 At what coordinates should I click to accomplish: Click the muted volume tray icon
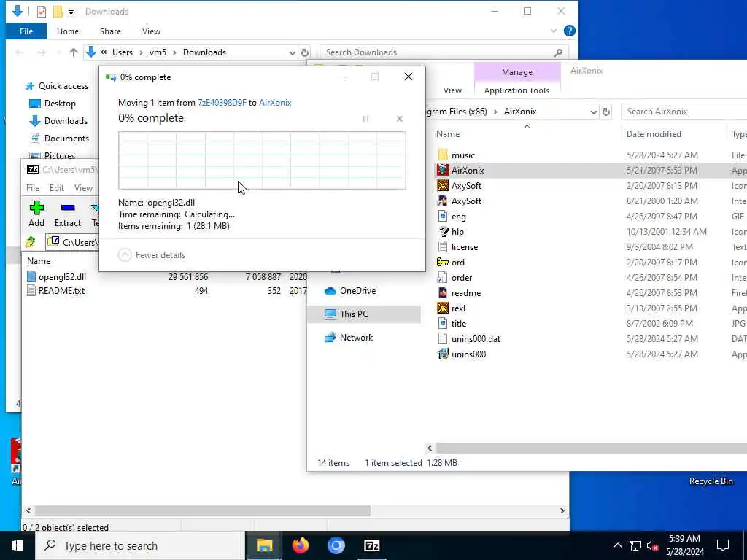[653, 545]
